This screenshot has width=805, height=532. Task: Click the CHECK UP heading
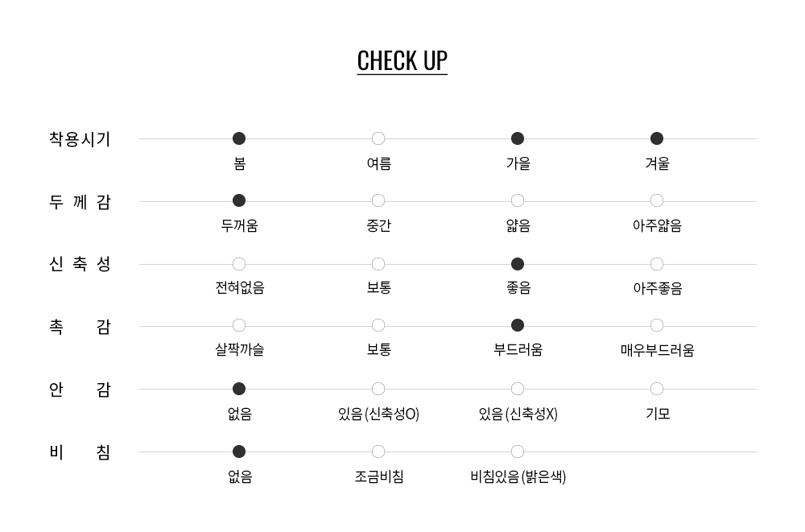coord(402,60)
